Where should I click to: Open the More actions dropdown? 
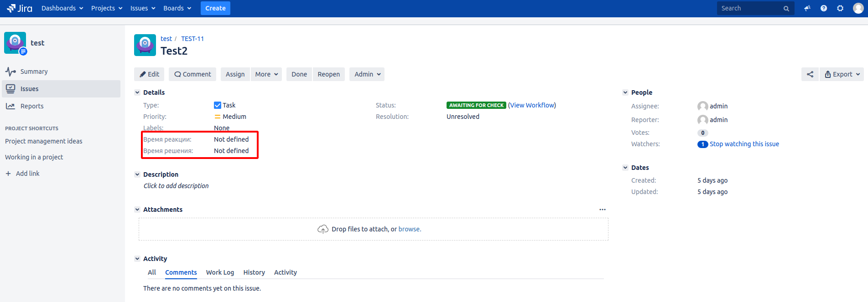[266, 74]
